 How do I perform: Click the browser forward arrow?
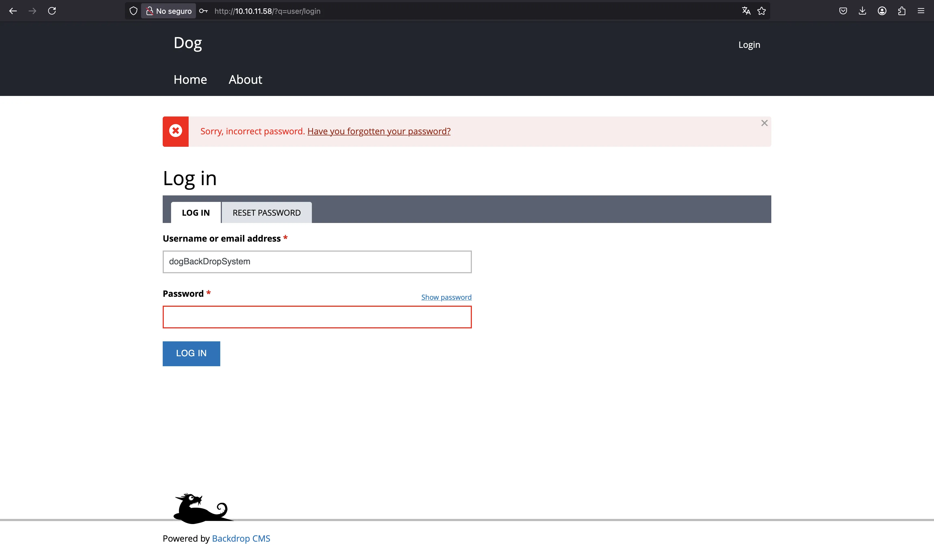click(32, 11)
